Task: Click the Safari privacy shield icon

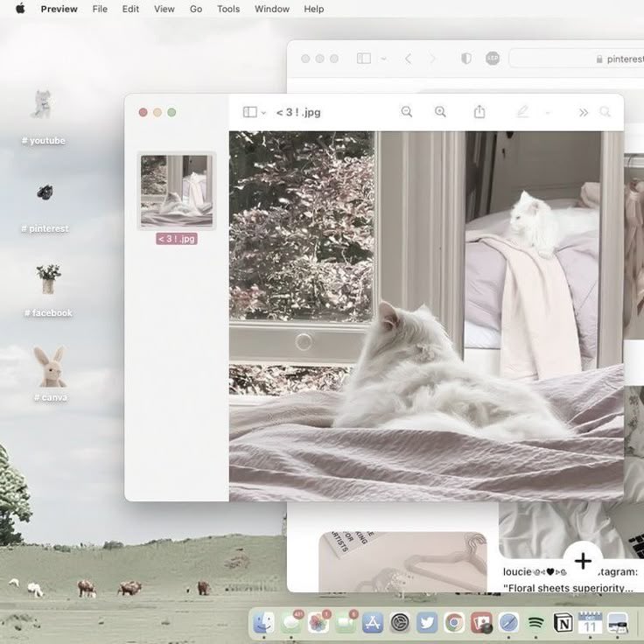Action: pos(466,59)
